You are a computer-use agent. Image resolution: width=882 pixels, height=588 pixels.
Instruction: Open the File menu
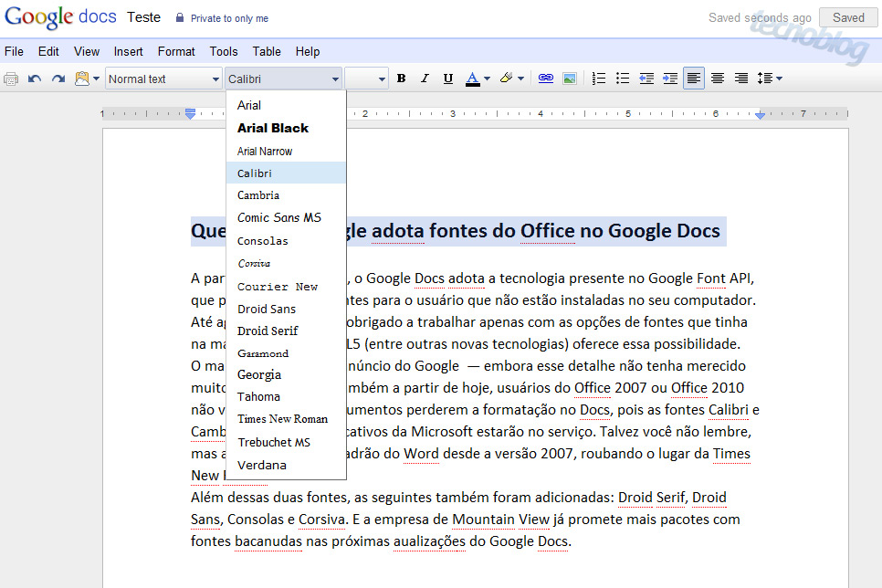pos(14,51)
